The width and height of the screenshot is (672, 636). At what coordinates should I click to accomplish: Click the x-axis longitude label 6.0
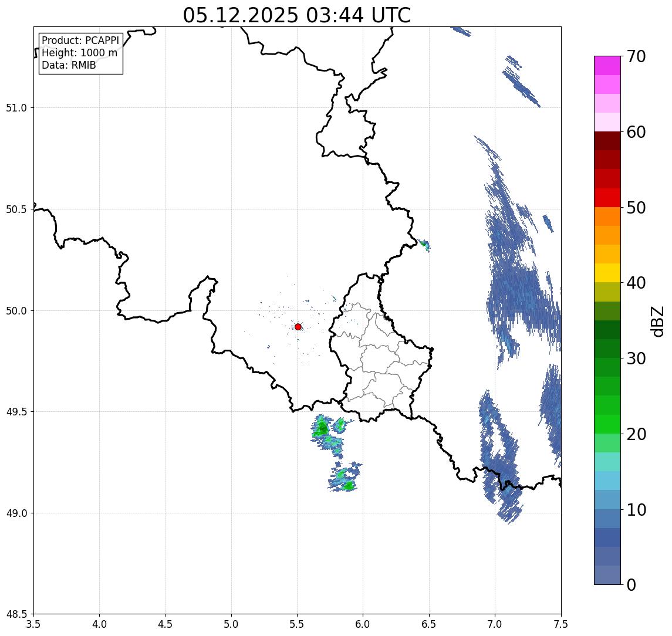pyautogui.click(x=363, y=624)
